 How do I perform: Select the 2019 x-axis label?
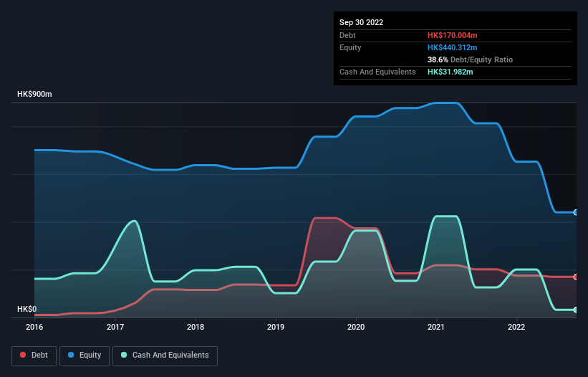276,327
